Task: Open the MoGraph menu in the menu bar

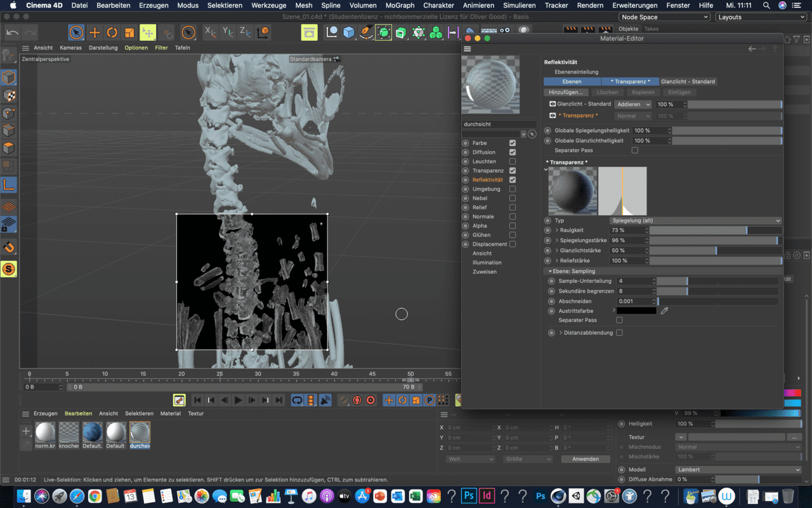Action: tap(400, 5)
